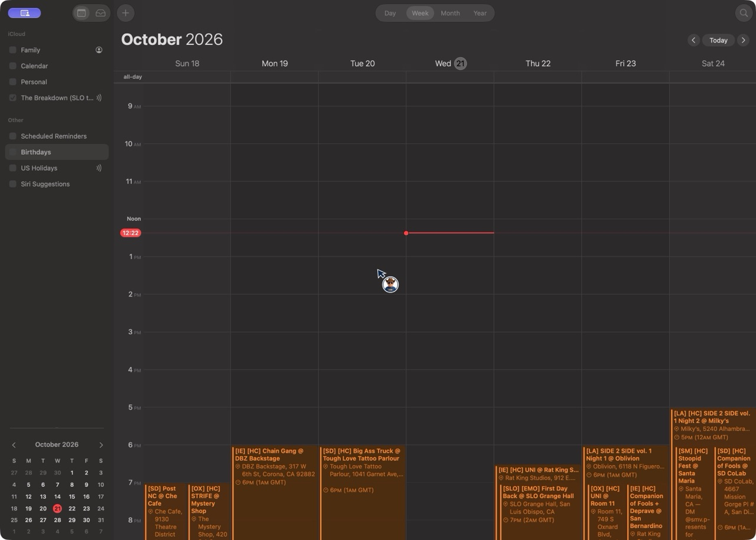Open the Chain Gang @ DBZ Backstage event

[x=275, y=493]
